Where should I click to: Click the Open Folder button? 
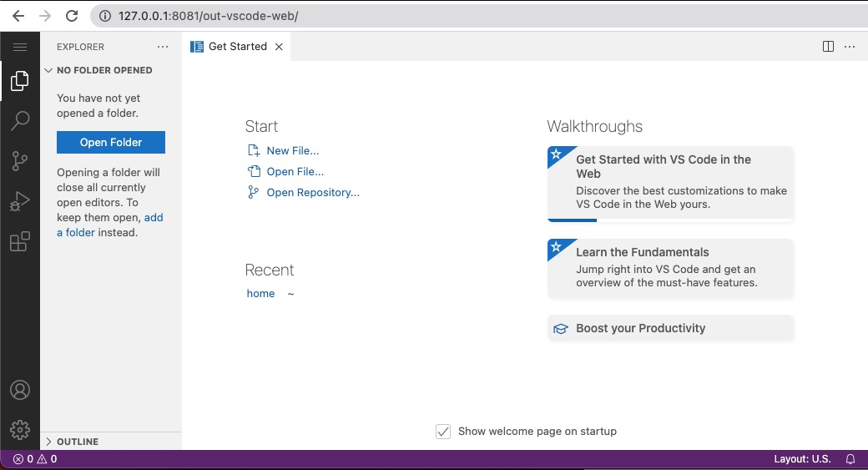tap(111, 142)
